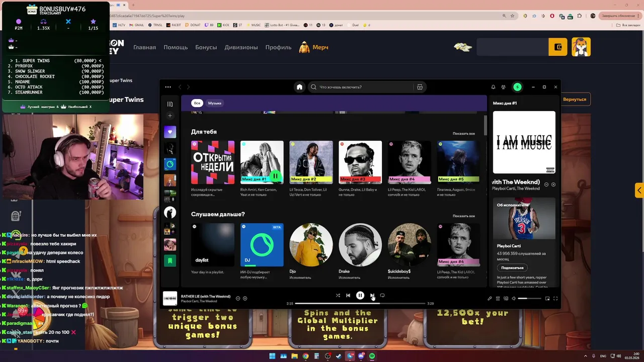Go forward with Spotify's right arrow
Image resolution: width=644 pixels, height=362 pixels.
tap(188, 87)
